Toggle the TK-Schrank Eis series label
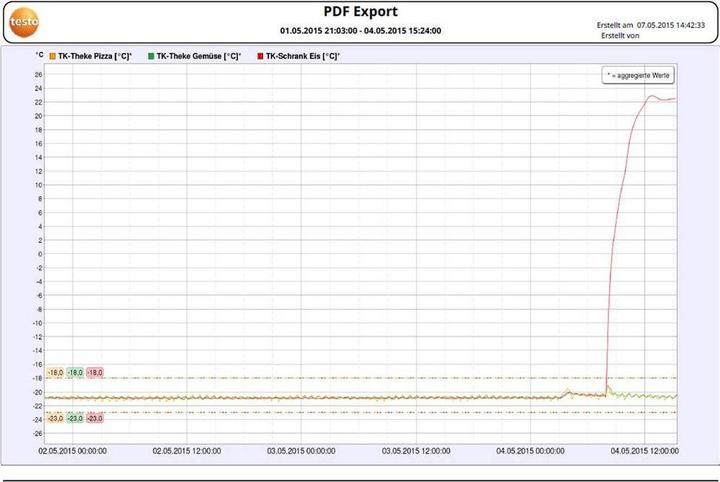 point(303,57)
